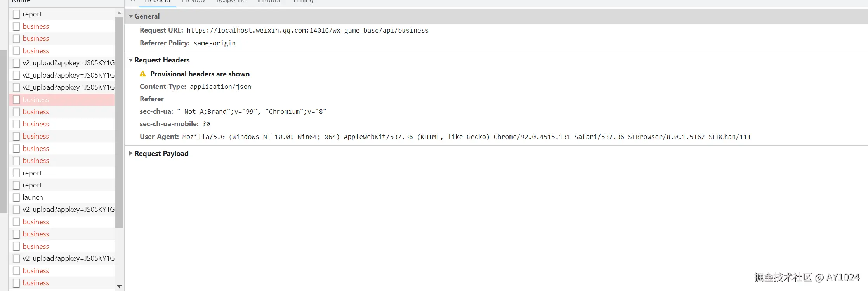Screen dimensions: 868x291
Task: Click the Mozilla/5.0 User-Agent string
Action: 467,137
